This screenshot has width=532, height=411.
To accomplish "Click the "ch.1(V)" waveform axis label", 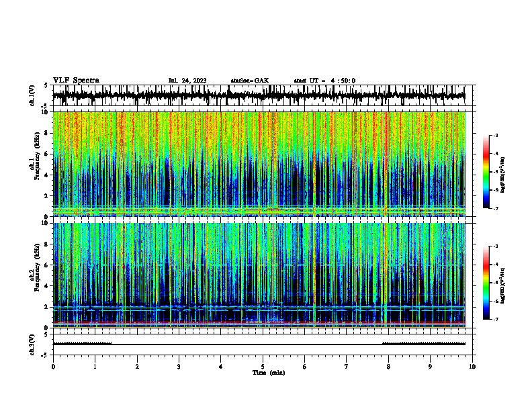I will [32, 95].
